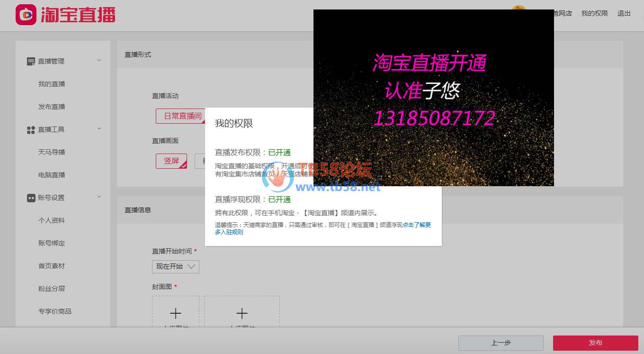Click the plus icon in first cover upload
644x354 pixels.
pyautogui.click(x=176, y=313)
